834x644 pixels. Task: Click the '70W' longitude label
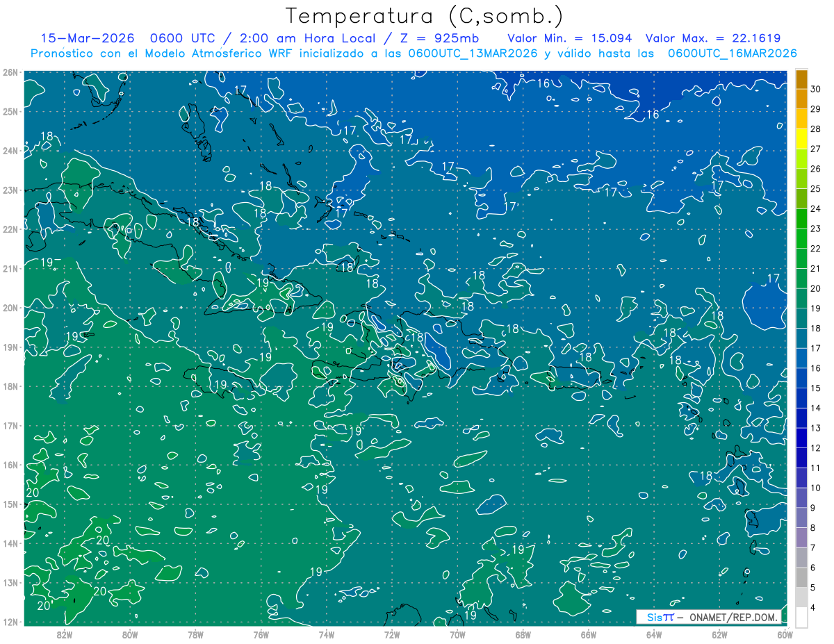457,634
